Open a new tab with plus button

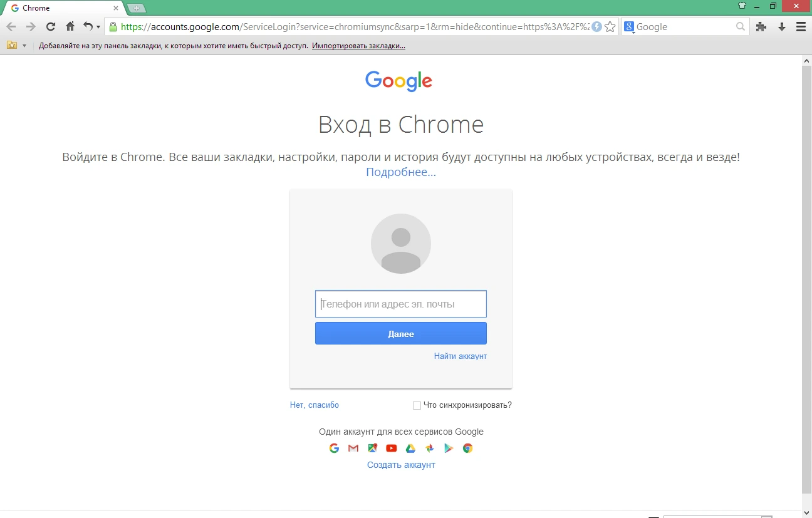(136, 8)
